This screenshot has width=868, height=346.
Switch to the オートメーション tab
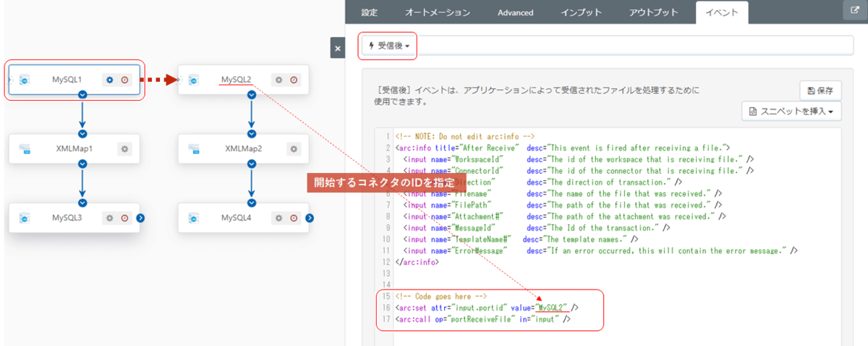pyautogui.click(x=437, y=12)
